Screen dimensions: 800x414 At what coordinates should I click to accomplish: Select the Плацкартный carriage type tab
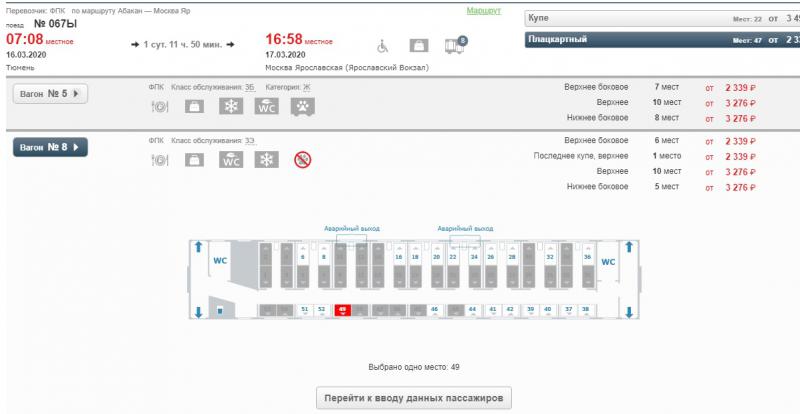pos(662,40)
